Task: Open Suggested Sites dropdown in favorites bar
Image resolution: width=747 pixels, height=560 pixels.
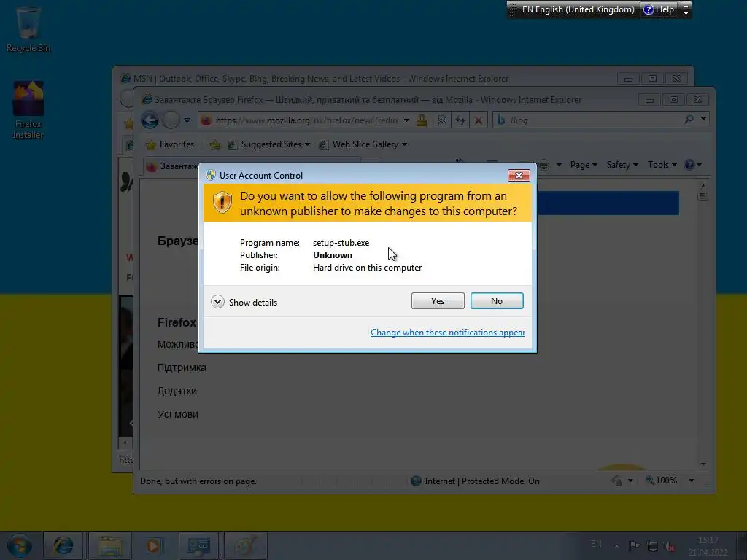Action: pyautogui.click(x=268, y=144)
